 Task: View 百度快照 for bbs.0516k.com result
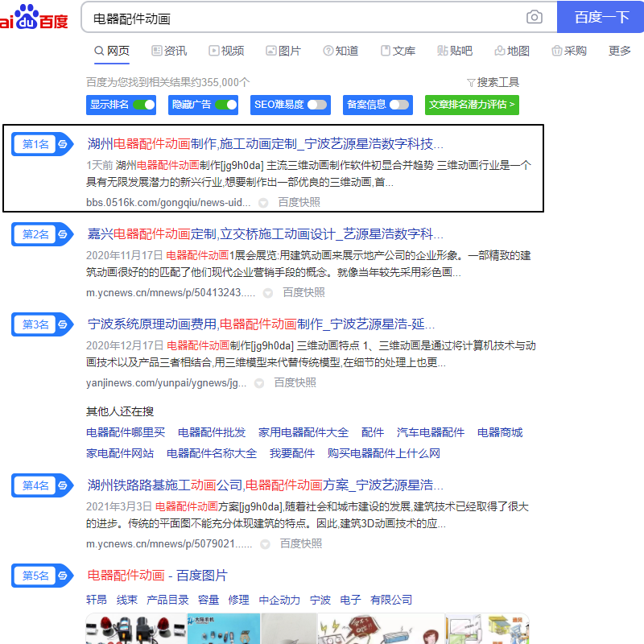coord(299,203)
